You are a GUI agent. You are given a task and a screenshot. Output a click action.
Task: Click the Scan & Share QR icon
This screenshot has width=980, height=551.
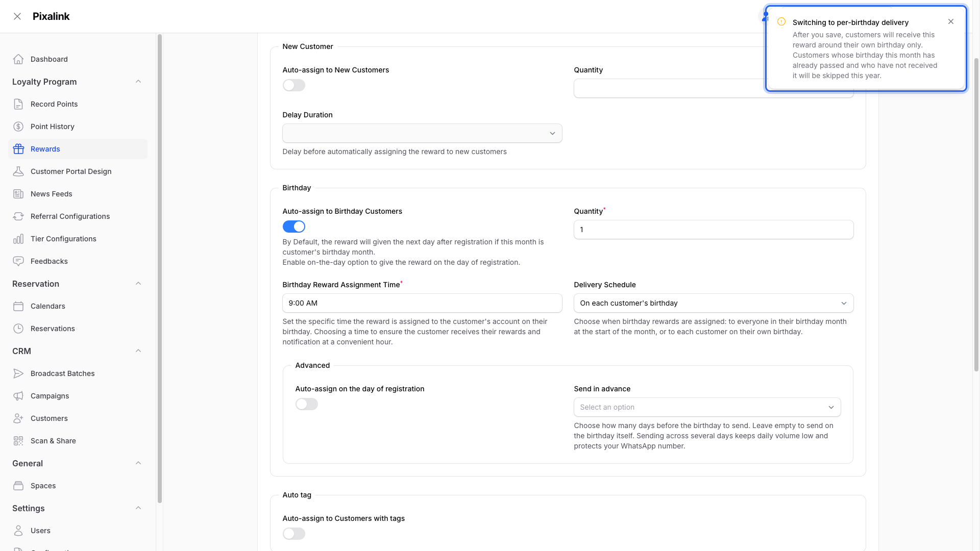tap(18, 441)
